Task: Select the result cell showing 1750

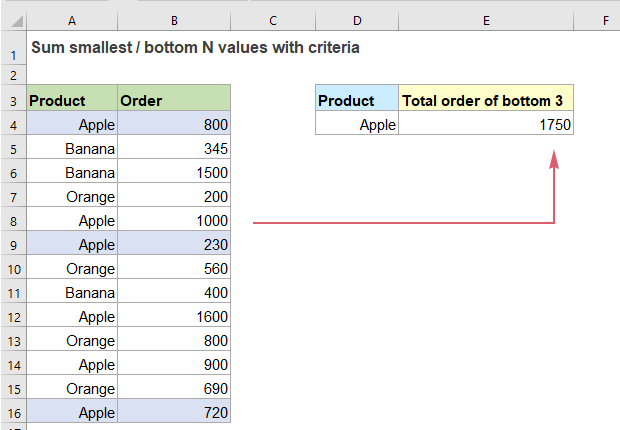Action: [x=486, y=124]
